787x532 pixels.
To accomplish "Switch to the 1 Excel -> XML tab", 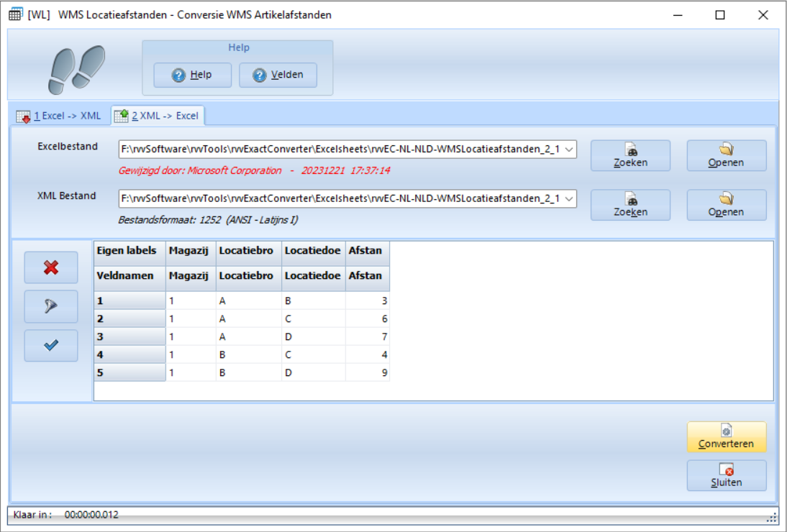I will [59, 116].
